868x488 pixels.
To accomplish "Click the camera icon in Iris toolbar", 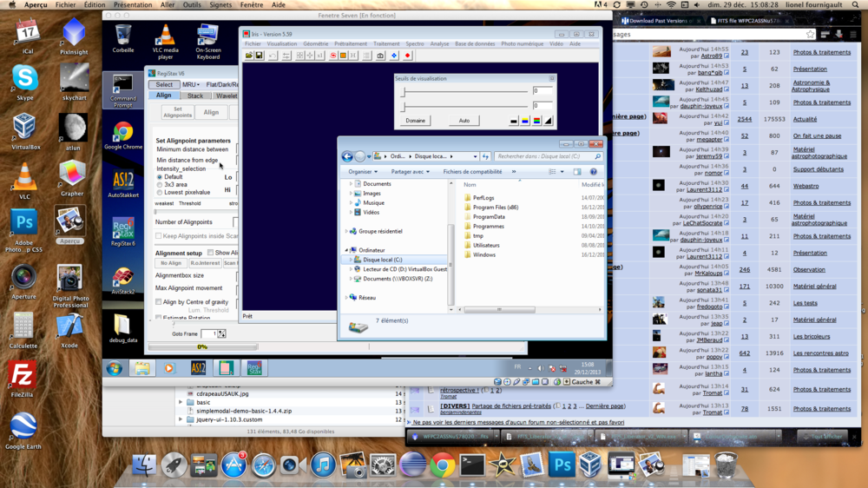I will point(380,56).
